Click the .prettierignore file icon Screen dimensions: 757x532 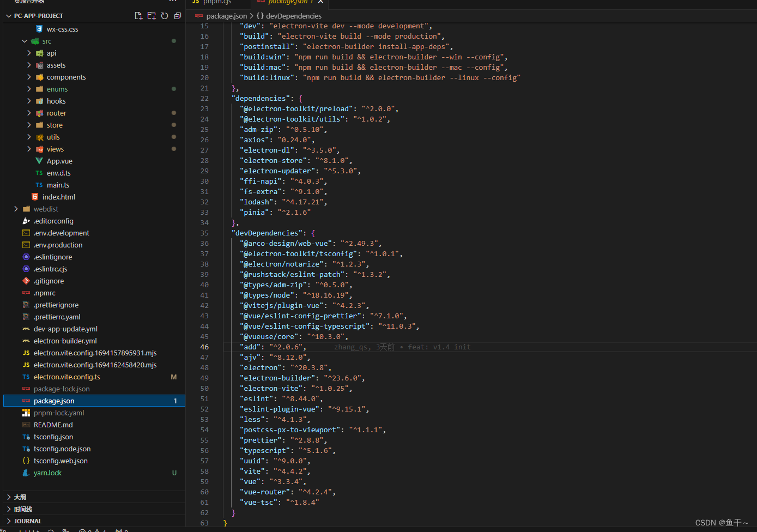coord(26,305)
